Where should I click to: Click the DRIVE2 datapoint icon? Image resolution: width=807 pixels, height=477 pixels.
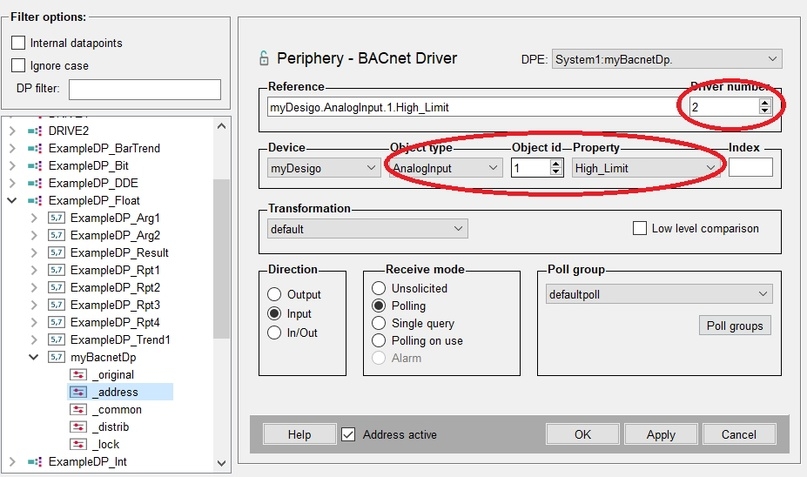tap(35, 131)
